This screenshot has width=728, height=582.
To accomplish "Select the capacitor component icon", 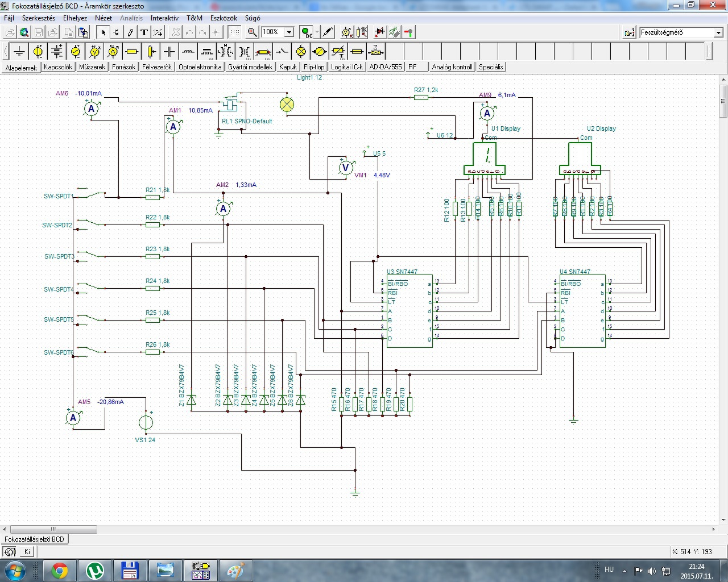I will tap(169, 52).
